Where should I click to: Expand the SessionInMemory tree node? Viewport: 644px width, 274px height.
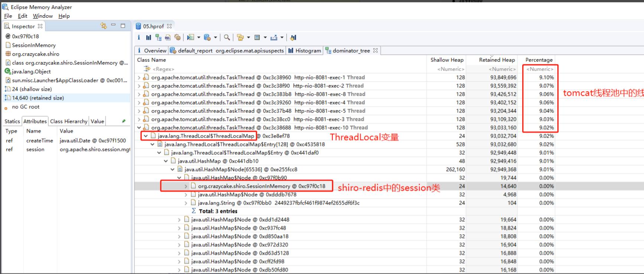point(186,186)
